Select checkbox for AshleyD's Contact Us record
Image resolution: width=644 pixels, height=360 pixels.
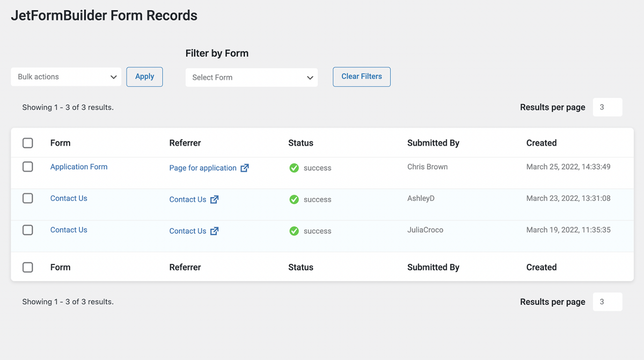[x=28, y=198]
